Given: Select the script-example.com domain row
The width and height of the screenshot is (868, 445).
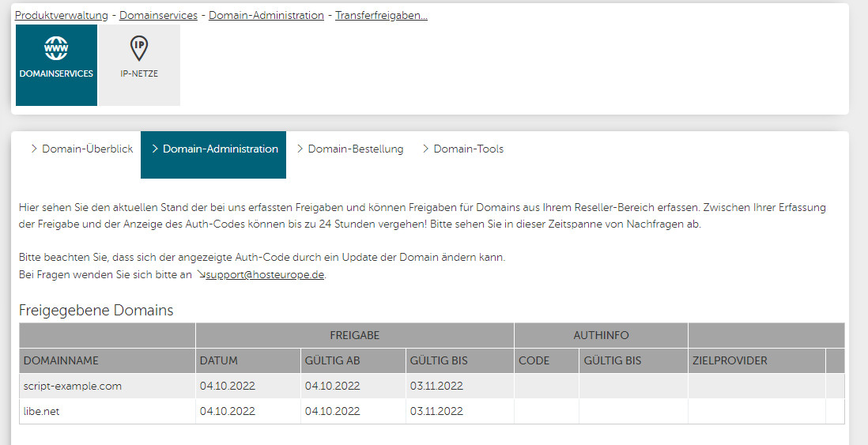Looking at the screenshot, I should pyautogui.click(x=73, y=386).
